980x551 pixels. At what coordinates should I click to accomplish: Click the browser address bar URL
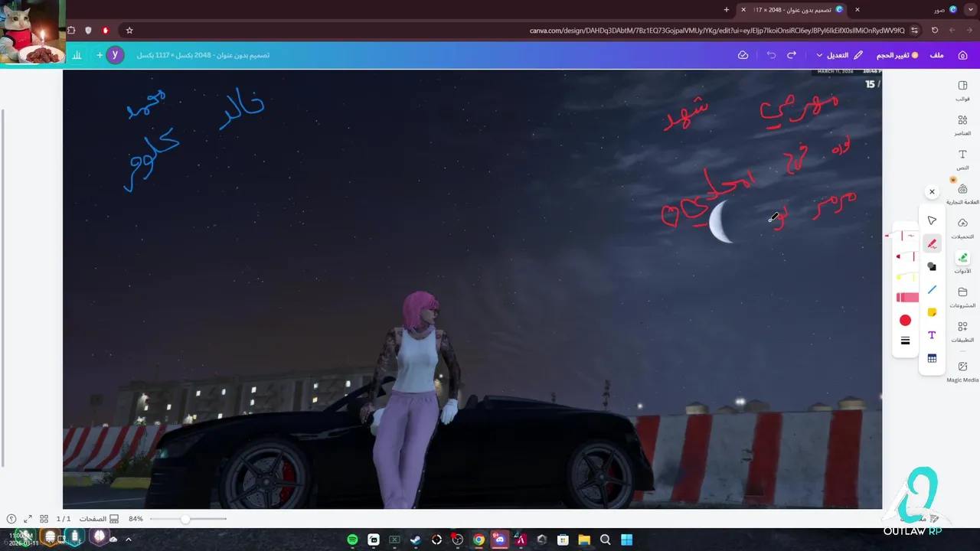click(717, 31)
